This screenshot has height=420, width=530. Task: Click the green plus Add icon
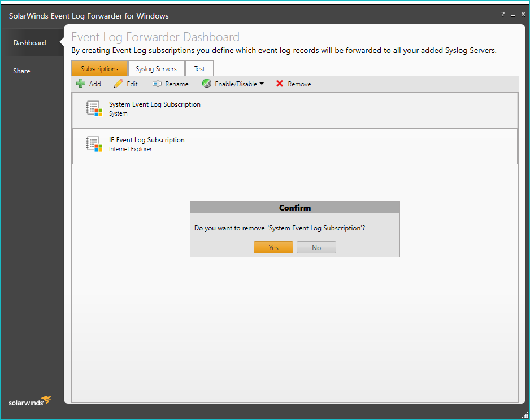(81, 84)
